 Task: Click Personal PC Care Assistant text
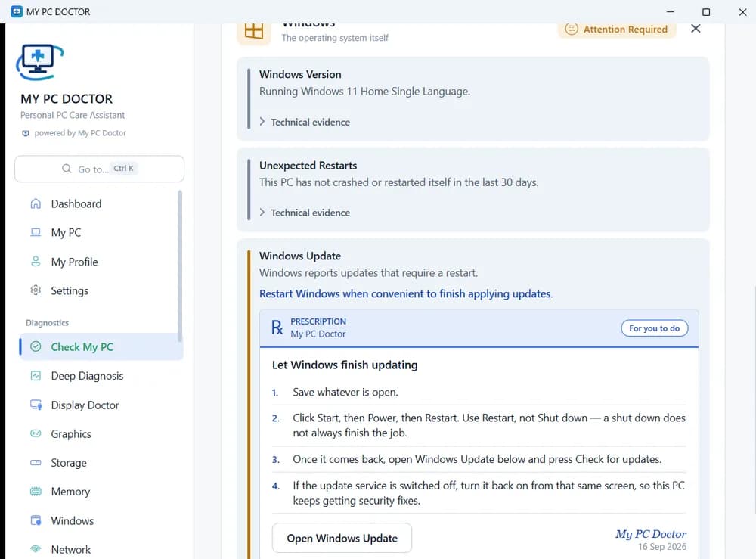point(73,115)
